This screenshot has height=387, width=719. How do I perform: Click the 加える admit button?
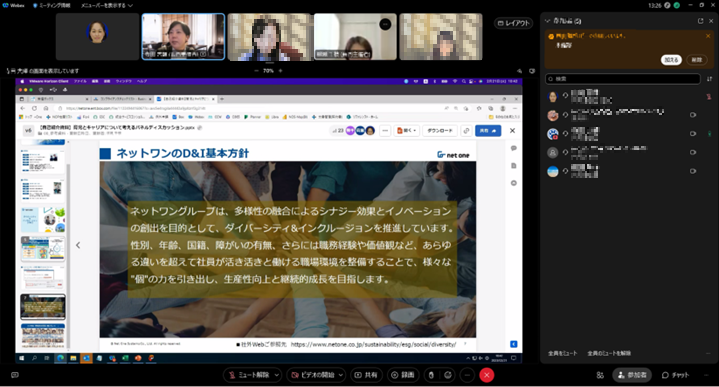pyautogui.click(x=671, y=60)
